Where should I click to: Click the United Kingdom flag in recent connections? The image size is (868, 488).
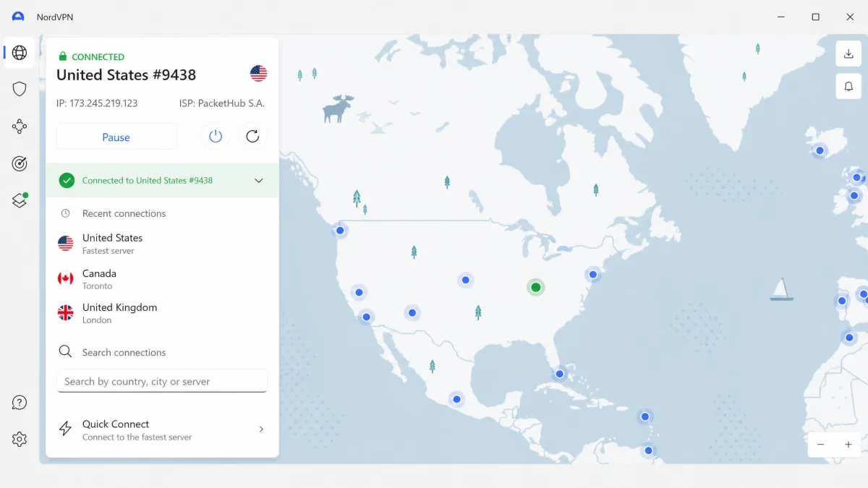click(66, 312)
